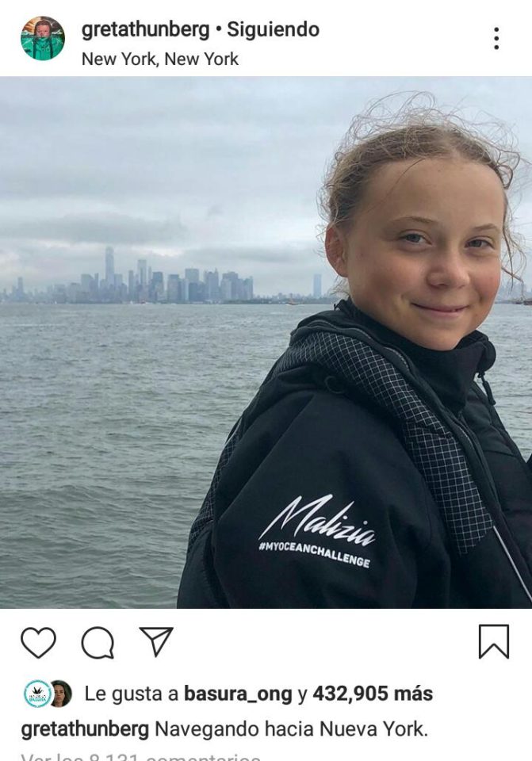Screen dimensions: 532x761
Task: Open gretathunberg username in the caption
Action: pos(85,729)
